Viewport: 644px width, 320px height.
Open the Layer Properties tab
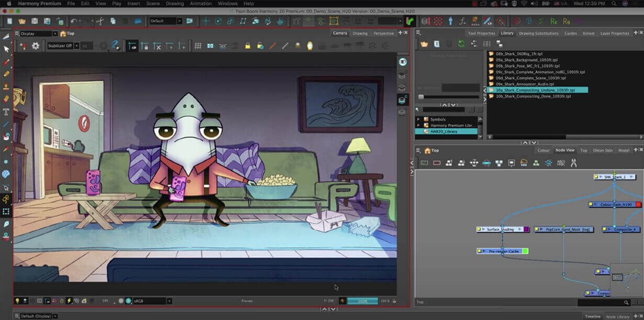coord(615,33)
